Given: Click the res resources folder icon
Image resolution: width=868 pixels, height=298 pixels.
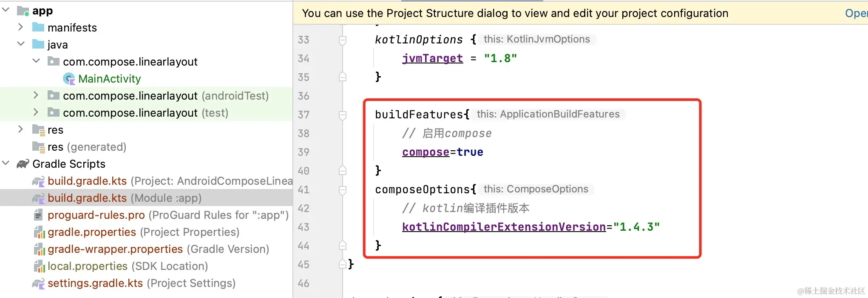Looking at the screenshot, I should tap(39, 130).
